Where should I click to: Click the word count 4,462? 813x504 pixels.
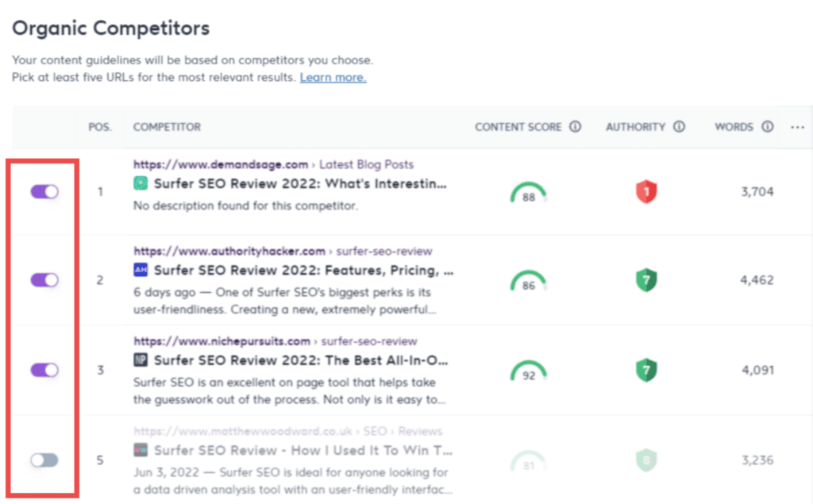[x=757, y=280]
